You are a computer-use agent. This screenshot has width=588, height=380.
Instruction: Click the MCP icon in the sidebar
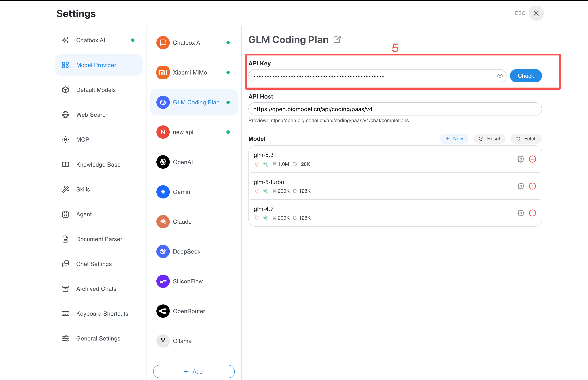65,139
